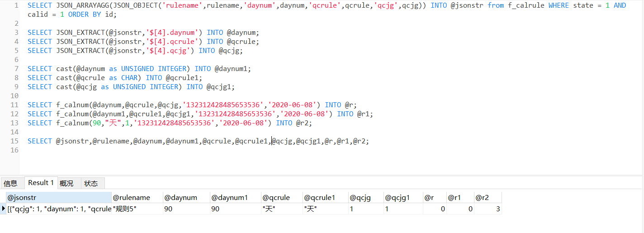Select the 3 cell under @r2

488,209
